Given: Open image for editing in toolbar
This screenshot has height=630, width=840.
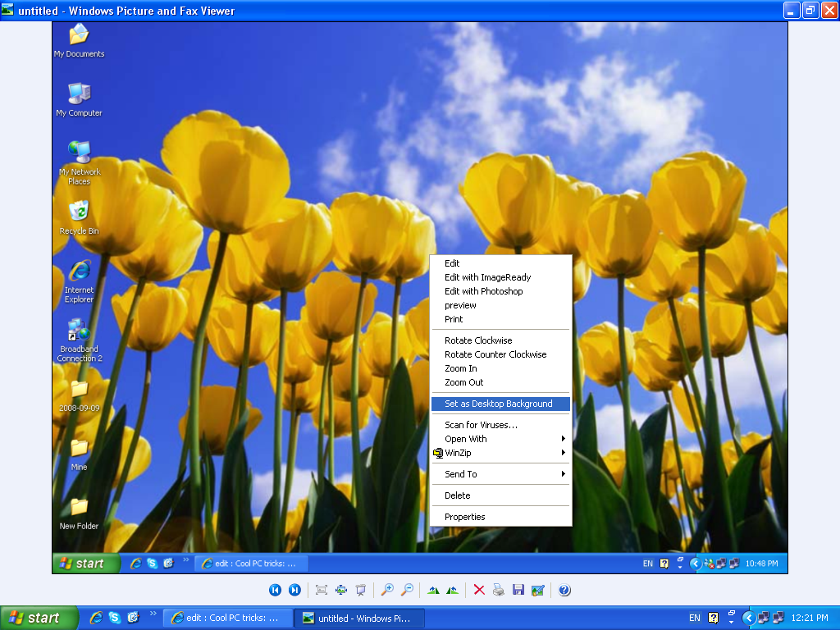Looking at the screenshot, I should 538,590.
